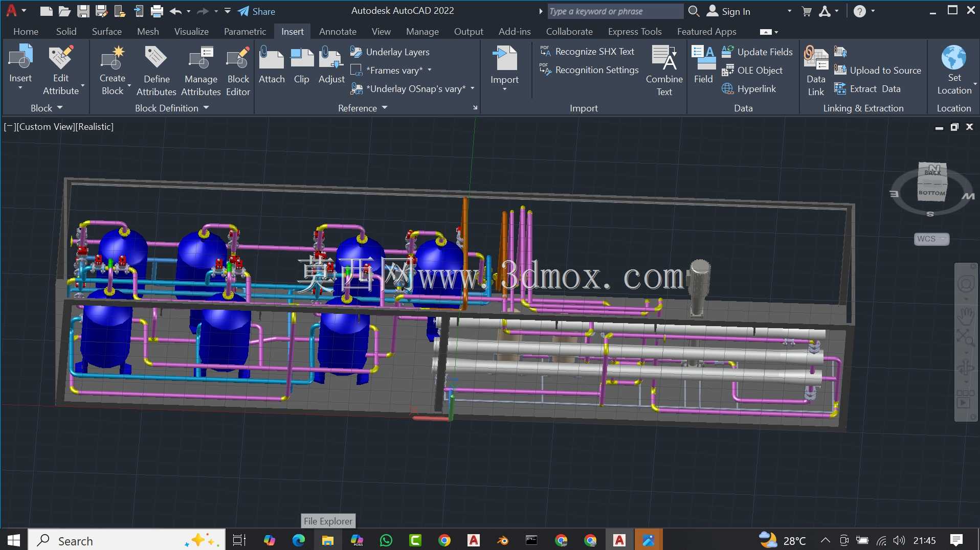
Task: Open the Frames vary dropdown
Action: tap(430, 70)
